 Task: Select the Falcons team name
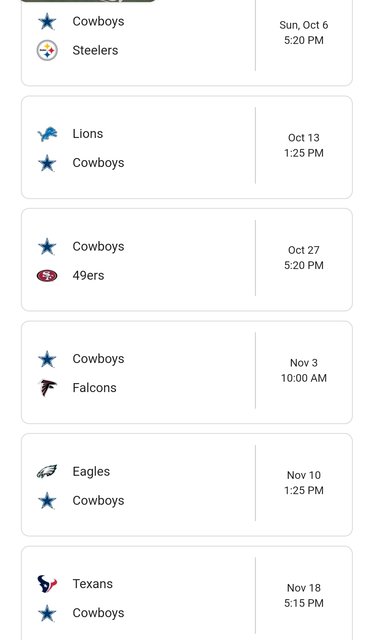(x=94, y=388)
